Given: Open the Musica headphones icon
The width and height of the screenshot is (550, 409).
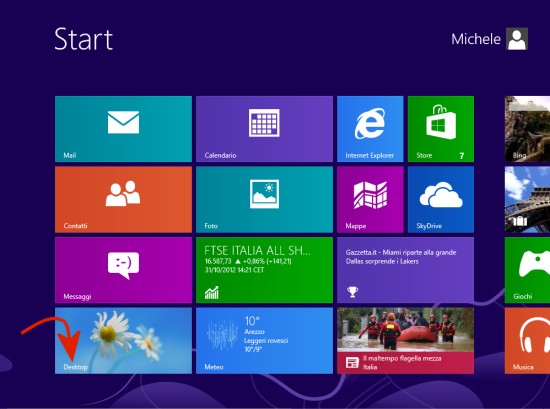Looking at the screenshot, I should [x=535, y=335].
